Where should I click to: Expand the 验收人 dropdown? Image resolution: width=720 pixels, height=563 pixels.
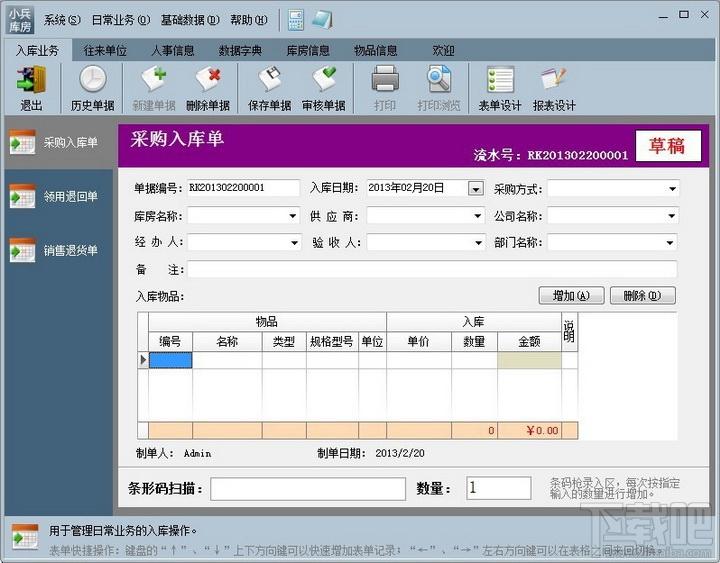pyautogui.click(x=478, y=242)
